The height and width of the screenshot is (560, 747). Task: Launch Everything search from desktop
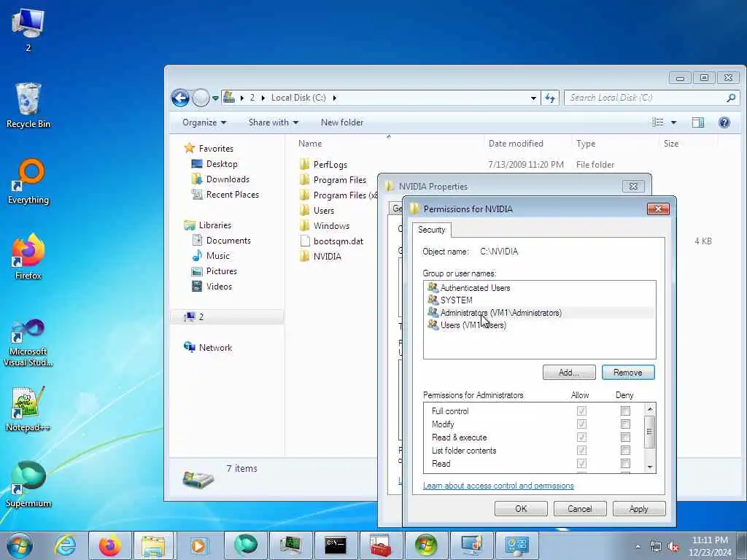[x=28, y=182]
